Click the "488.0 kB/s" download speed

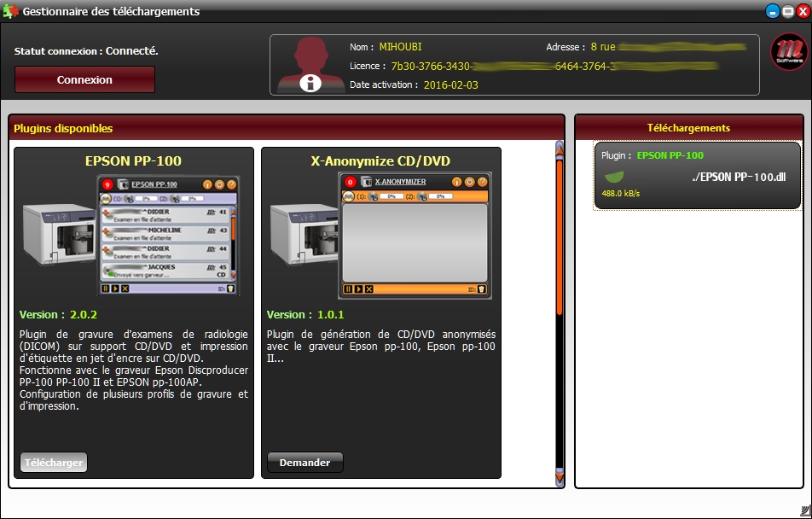pos(621,194)
